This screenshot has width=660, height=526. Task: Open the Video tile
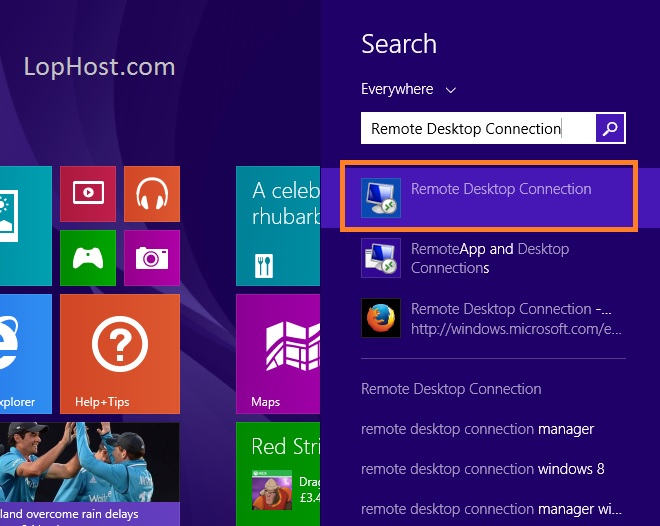(x=88, y=194)
